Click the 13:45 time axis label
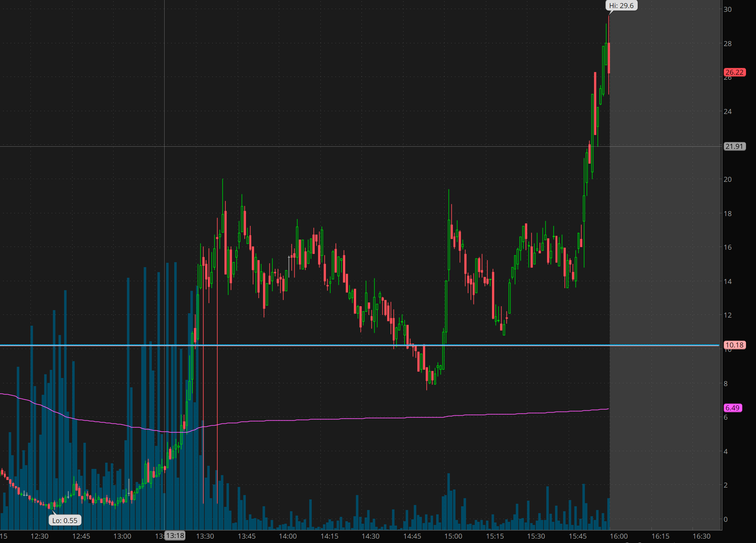Screen dimensions: 756x543 [x=247, y=536]
